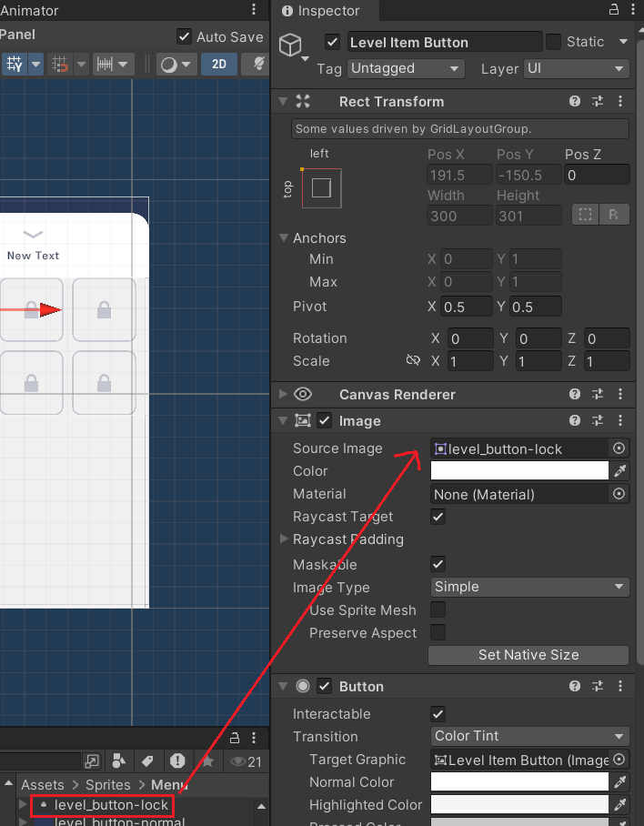Open the Animator tab options menu
This screenshot has height=826, width=644.
(x=254, y=9)
